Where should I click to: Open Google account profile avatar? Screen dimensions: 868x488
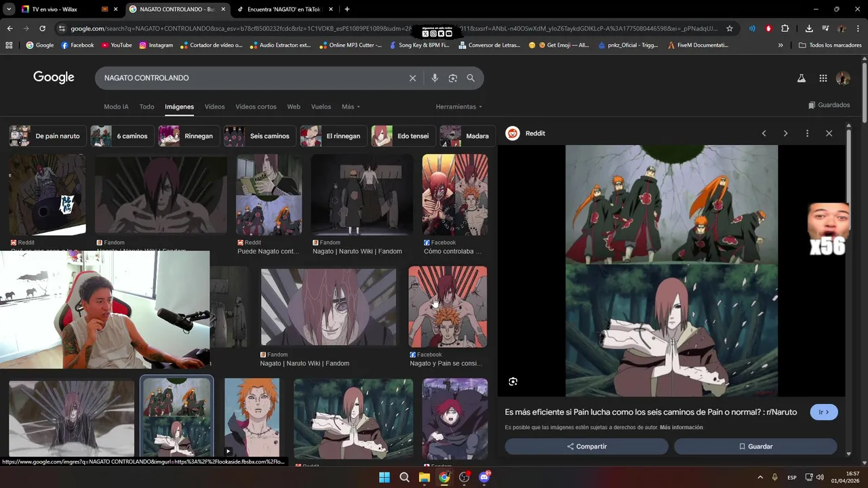point(843,78)
